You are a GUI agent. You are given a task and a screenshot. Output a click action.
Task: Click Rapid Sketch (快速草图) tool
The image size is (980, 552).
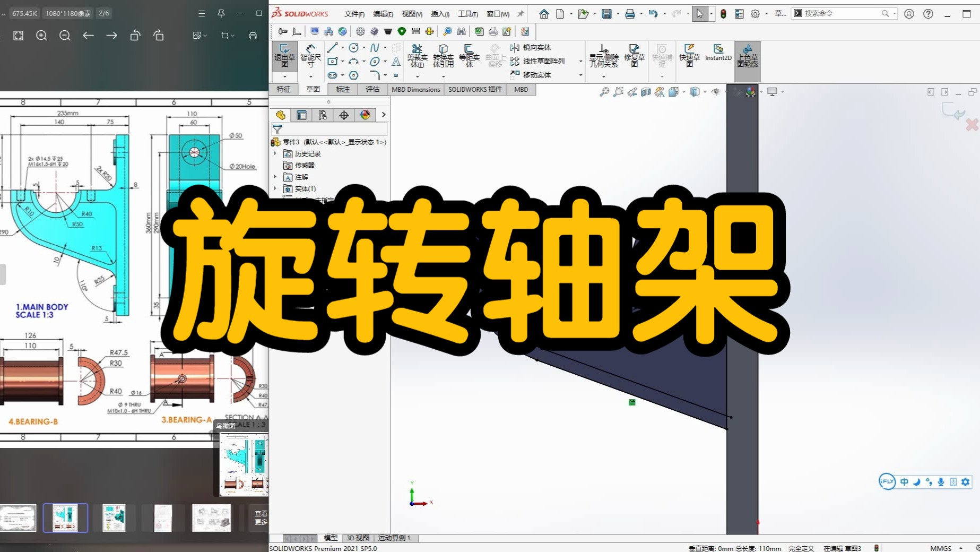click(689, 56)
